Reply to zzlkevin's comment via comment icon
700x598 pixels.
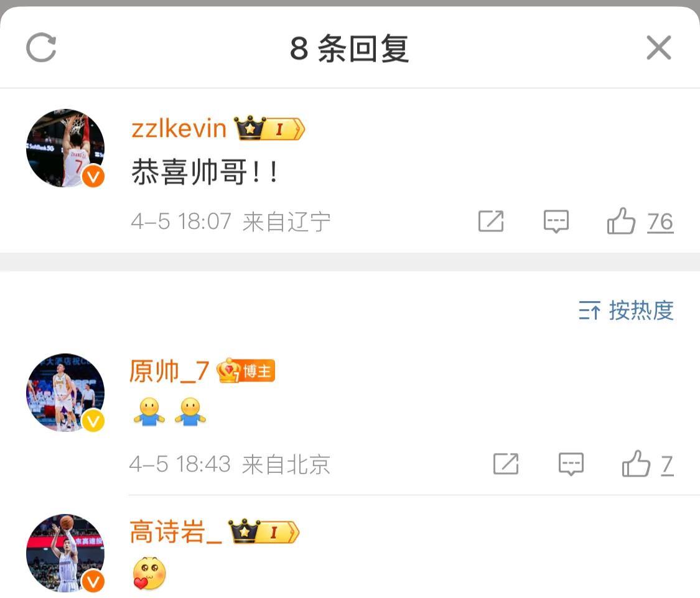(x=556, y=221)
